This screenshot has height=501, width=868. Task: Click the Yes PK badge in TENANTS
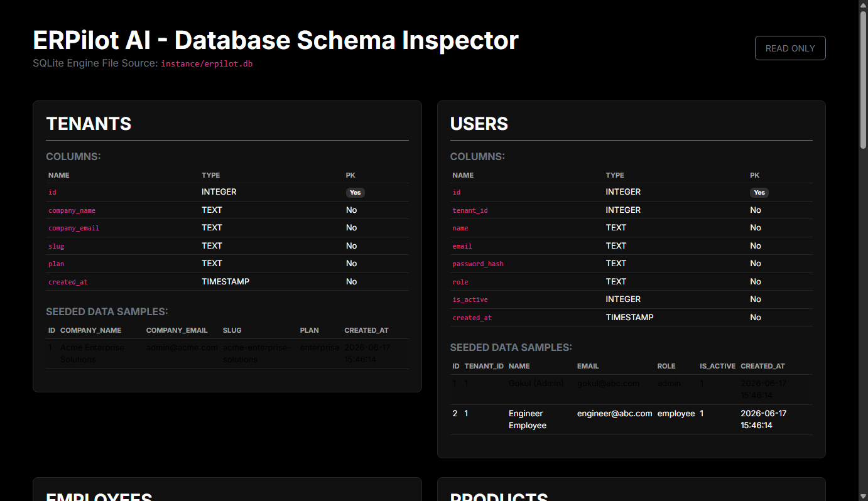355,193
